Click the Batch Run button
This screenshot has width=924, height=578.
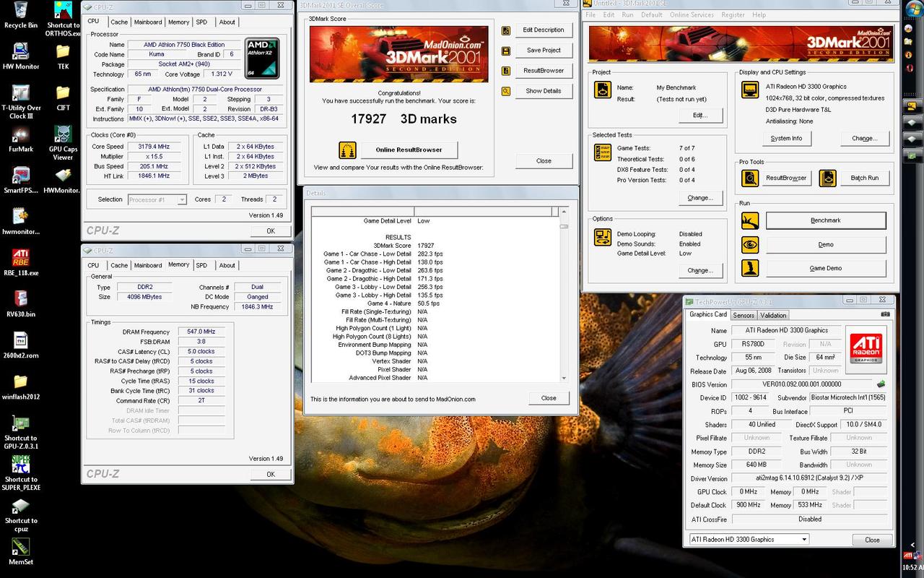tap(864, 178)
